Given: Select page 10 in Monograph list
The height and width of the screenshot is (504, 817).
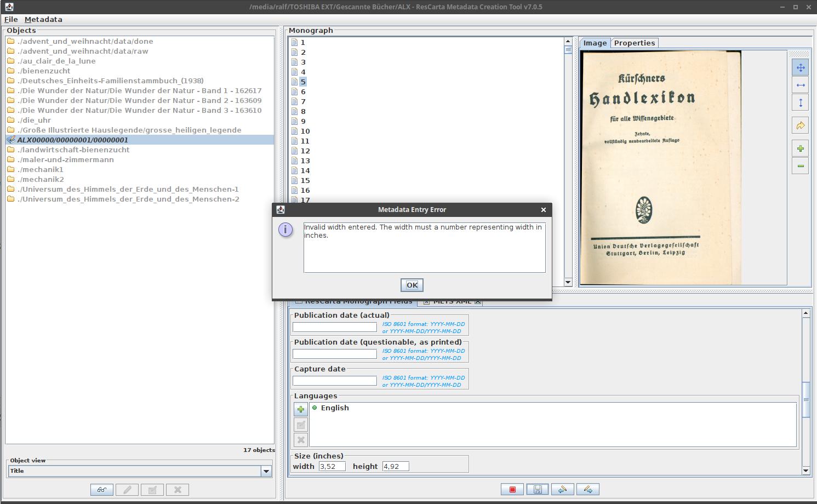Looking at the screenshot, I should tap(305, 131).
